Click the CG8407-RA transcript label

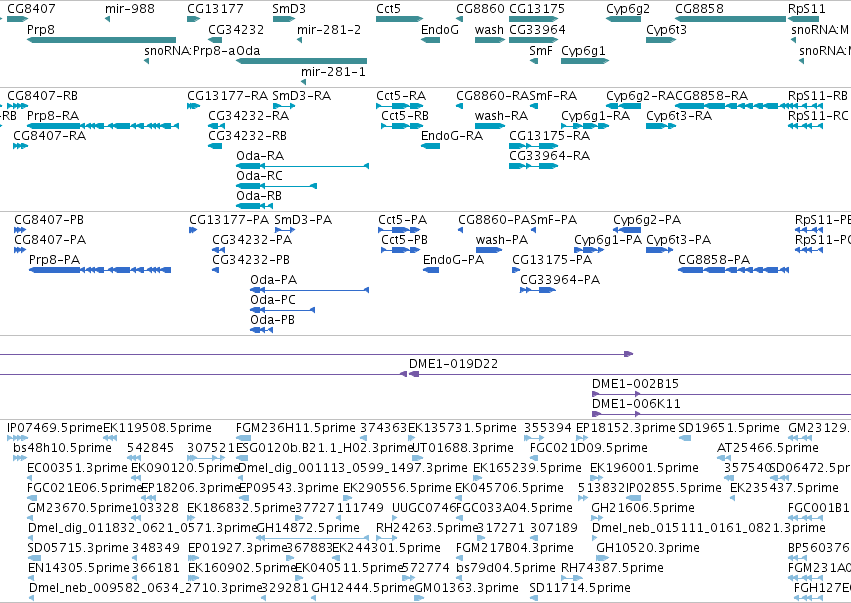click(49, 136)
